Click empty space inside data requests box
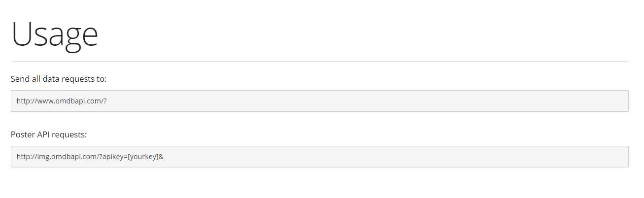Screen dimensions: 644x198 tap(370, 101)
